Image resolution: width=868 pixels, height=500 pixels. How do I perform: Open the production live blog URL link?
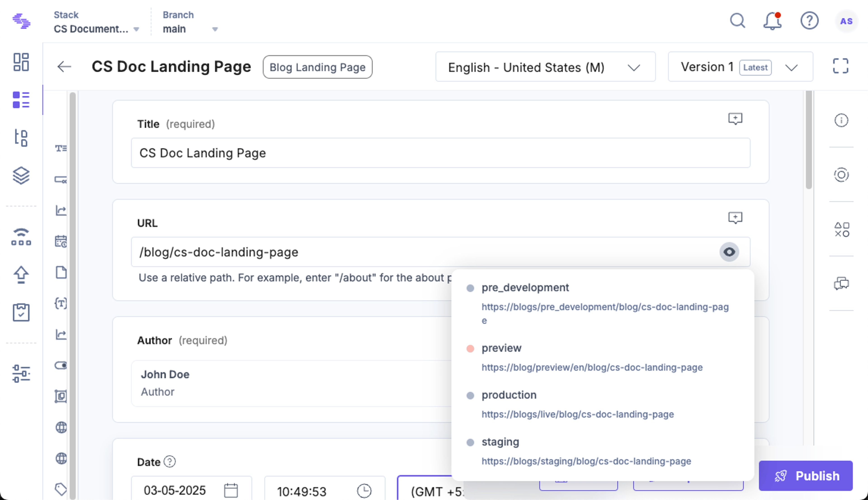[578, 414]
